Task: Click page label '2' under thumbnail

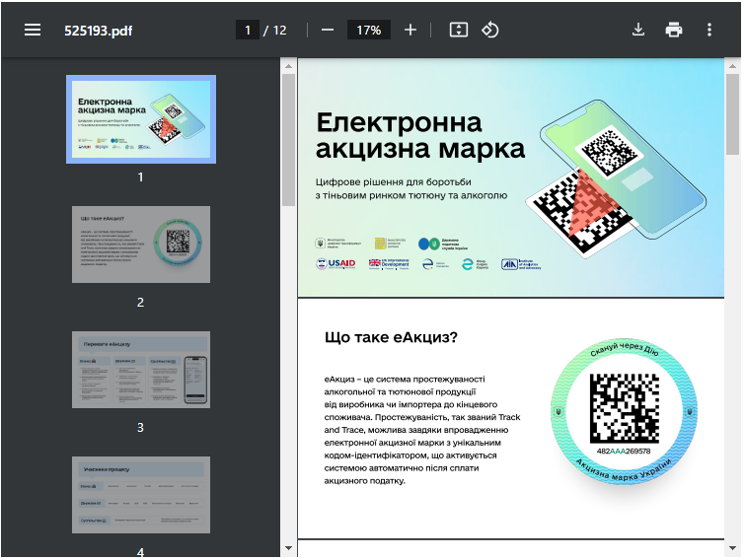Action: point(141,303)
